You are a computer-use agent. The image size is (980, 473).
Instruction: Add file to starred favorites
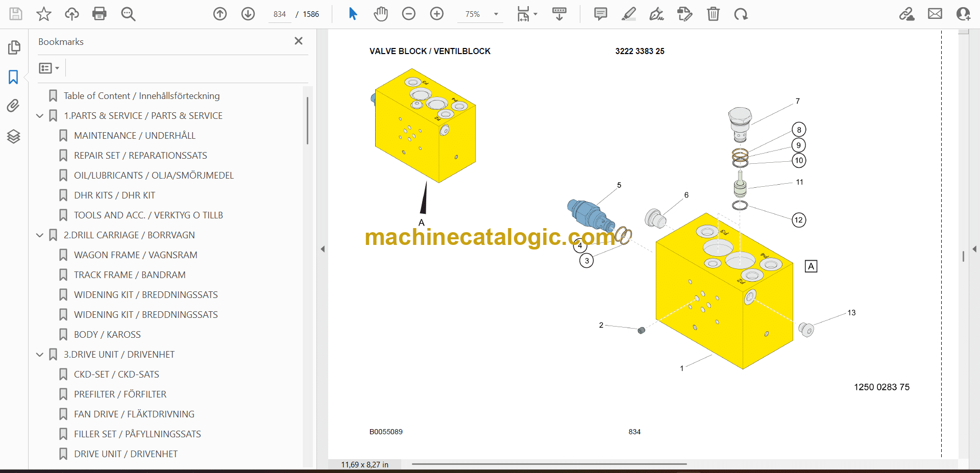click(x=44, y=14)
